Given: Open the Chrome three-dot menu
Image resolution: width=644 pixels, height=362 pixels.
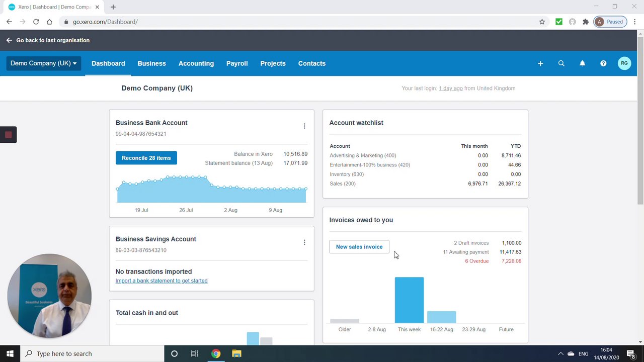Looking at the screenshot, I should pyautogui.click(x=635, y=22).
